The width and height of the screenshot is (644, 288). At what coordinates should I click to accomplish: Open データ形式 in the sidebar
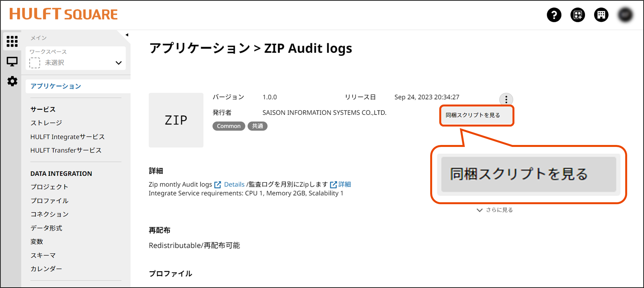[46, 228]
